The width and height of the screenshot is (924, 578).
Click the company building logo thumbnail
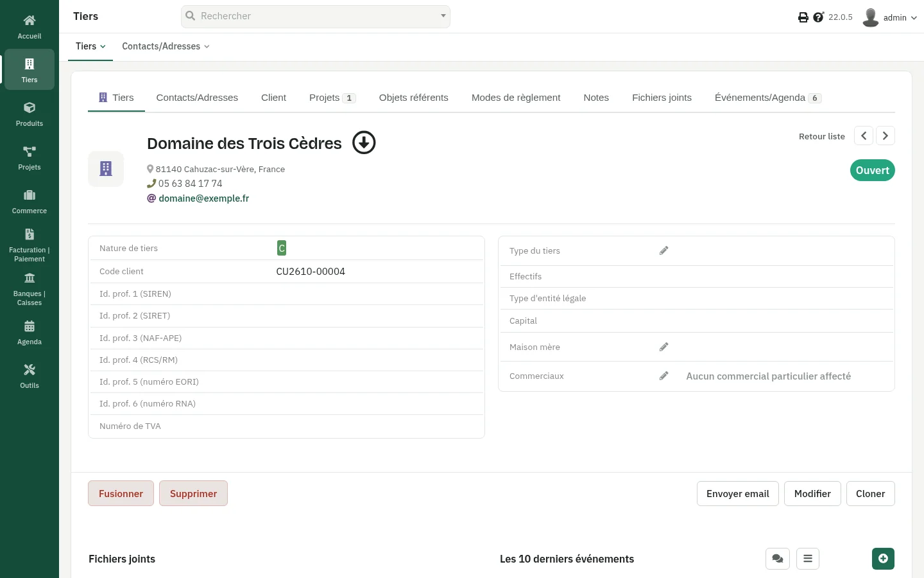[106, 169]
